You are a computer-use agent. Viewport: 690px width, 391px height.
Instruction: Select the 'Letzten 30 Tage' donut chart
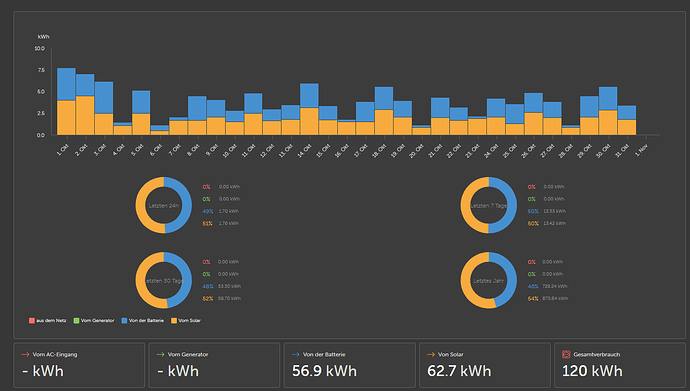coord(164,281)
